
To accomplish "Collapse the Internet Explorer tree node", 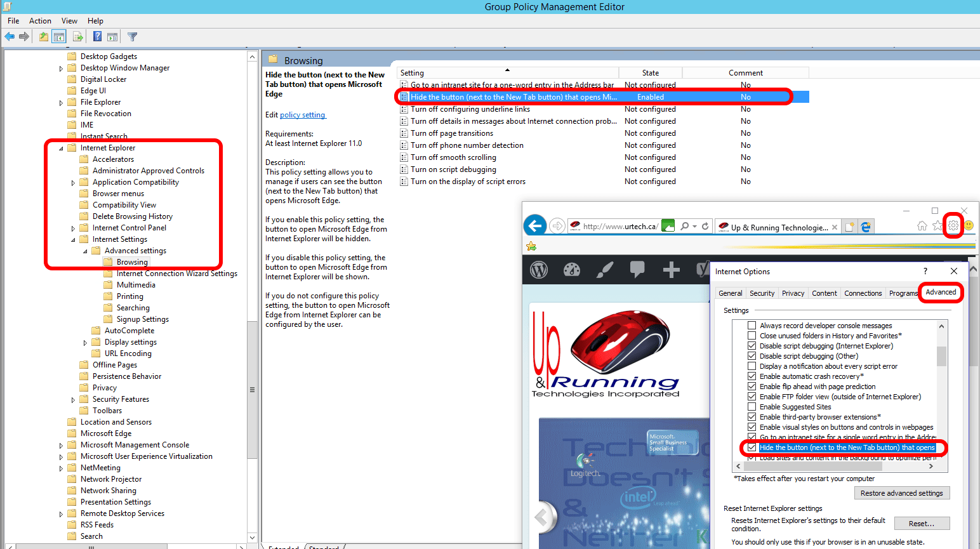I will tap(61, 147).
